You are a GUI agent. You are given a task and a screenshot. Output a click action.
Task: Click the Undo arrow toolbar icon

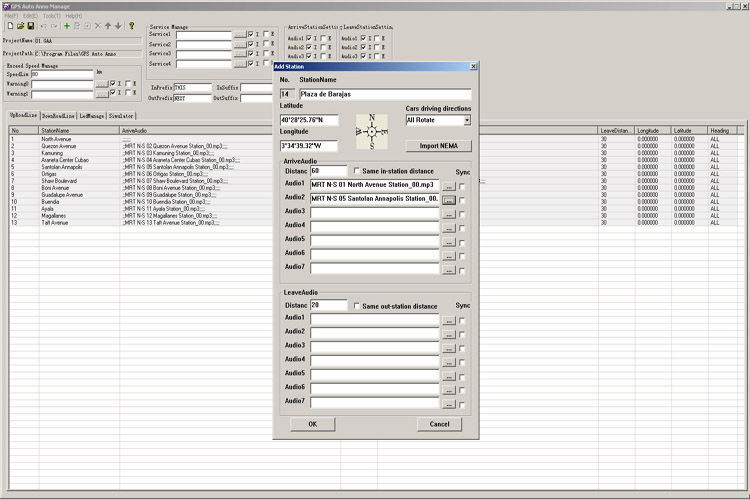44,26
